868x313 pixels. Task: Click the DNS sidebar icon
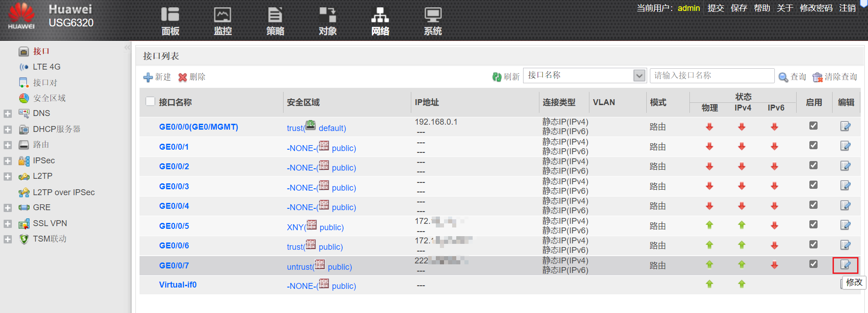[24, 113]
